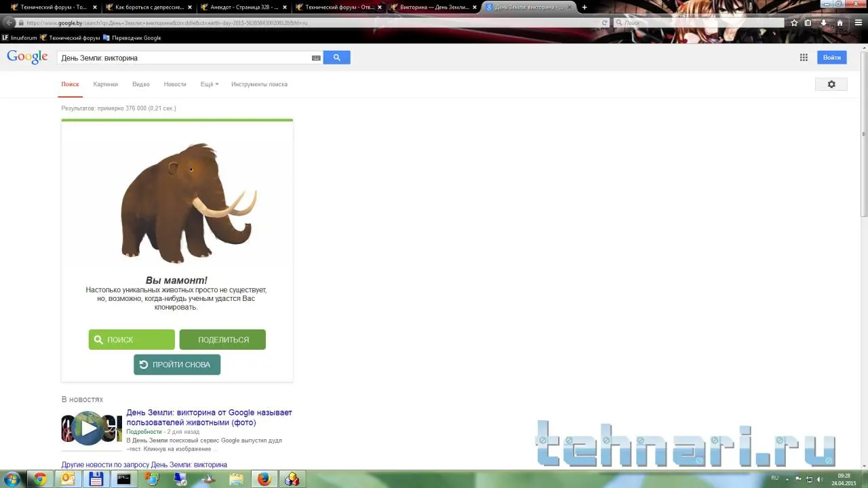The width and height of the screenshot is (868, 488).
Task: Switch to the Как бороться с депрессией tab
Action: (x=150, y=7)
